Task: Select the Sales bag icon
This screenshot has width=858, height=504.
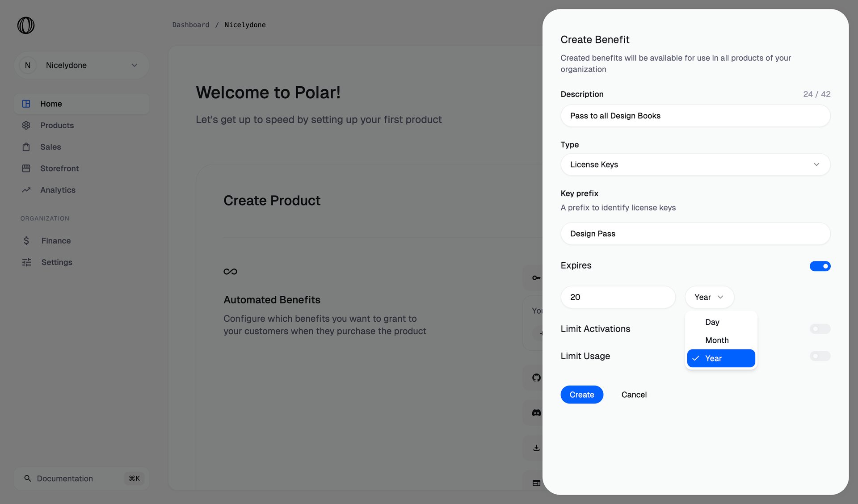Action: (x=26, y=147)
